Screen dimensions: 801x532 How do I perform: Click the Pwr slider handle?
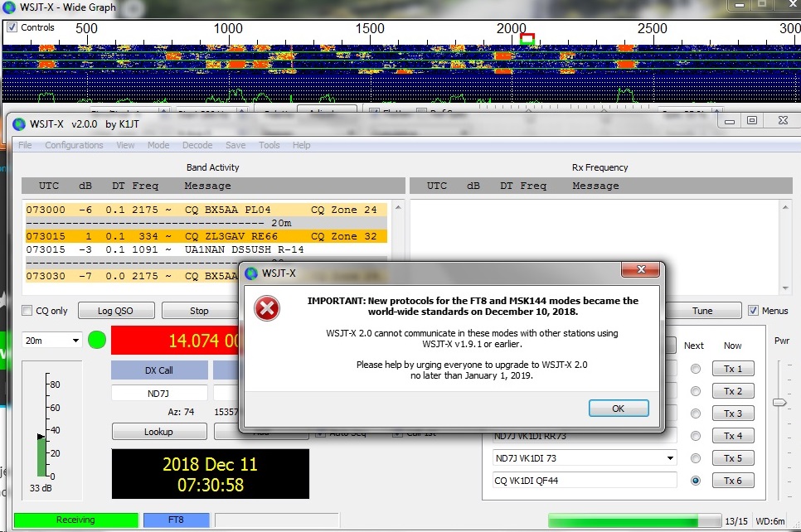779,403
